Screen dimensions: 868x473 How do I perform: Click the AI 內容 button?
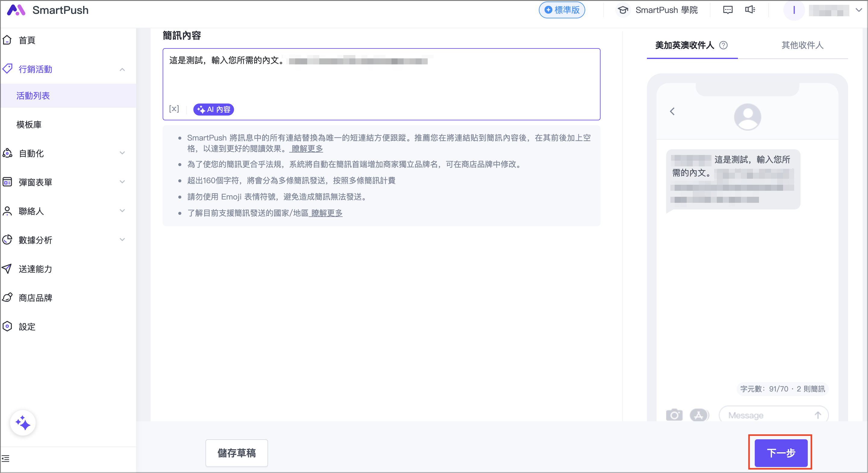pos(214,110)
